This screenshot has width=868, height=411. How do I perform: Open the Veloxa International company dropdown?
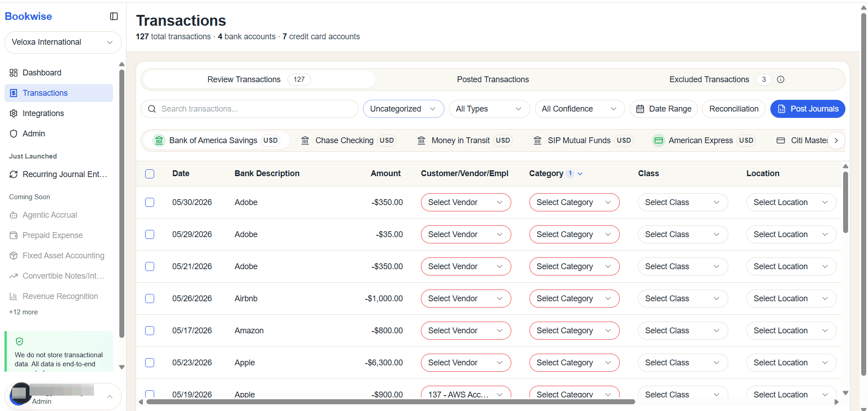[63, 42]
